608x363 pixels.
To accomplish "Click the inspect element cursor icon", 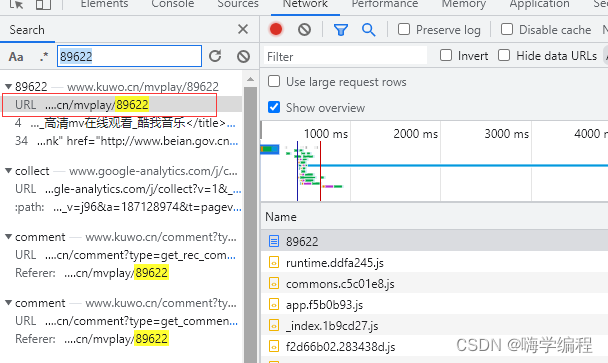I will [x=16, y=4].
